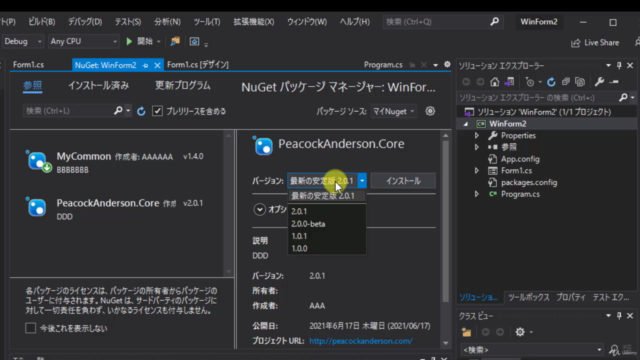The image size is (640, 360).
Task: Expand the 参照 references node
Action: 476,147
